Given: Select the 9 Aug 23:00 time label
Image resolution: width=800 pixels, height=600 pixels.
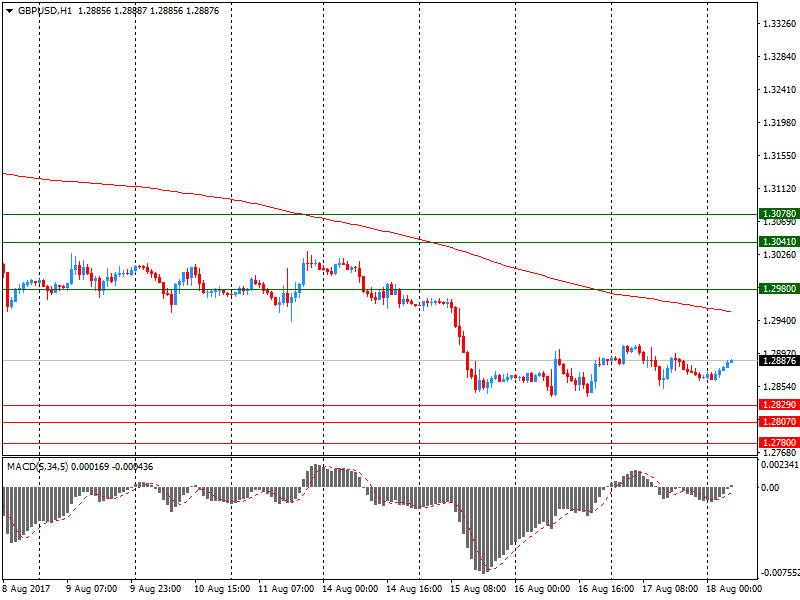Looking at the screenshot, I should [156, 589].
